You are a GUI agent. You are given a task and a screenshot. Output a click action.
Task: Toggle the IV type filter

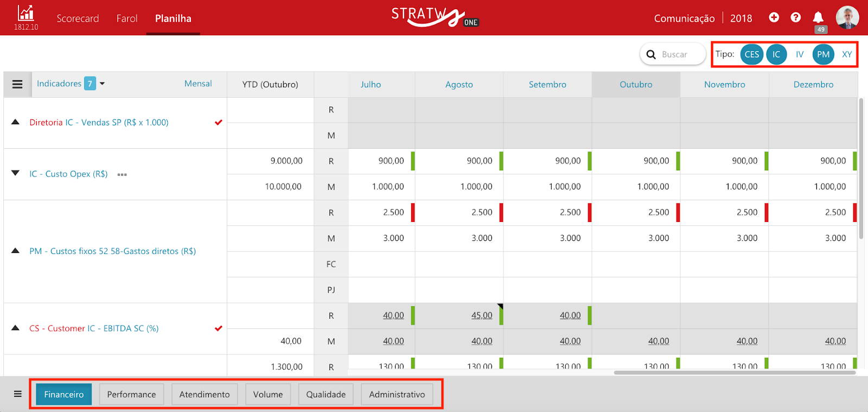click(x=800, y=54)
